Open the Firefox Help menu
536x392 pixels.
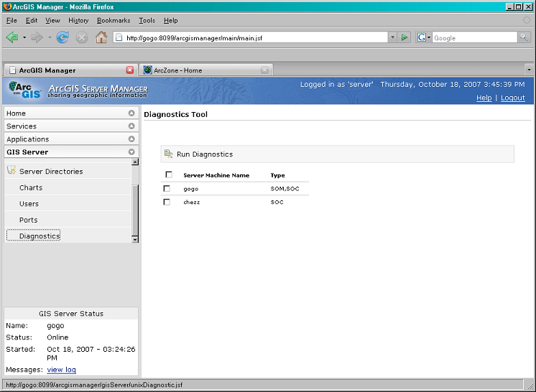coord(170,21)
